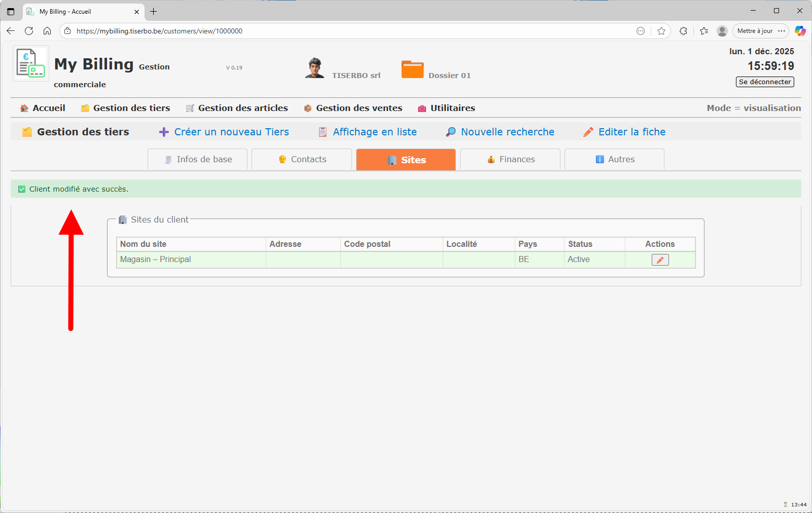Click the My Billing invoice logo

[30, 63]
